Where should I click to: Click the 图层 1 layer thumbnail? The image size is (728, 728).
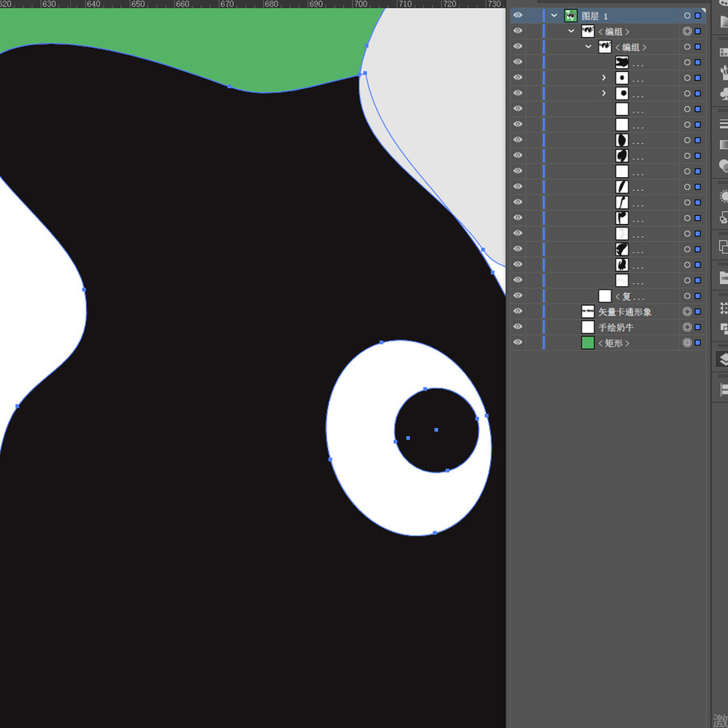click(570, 15)
